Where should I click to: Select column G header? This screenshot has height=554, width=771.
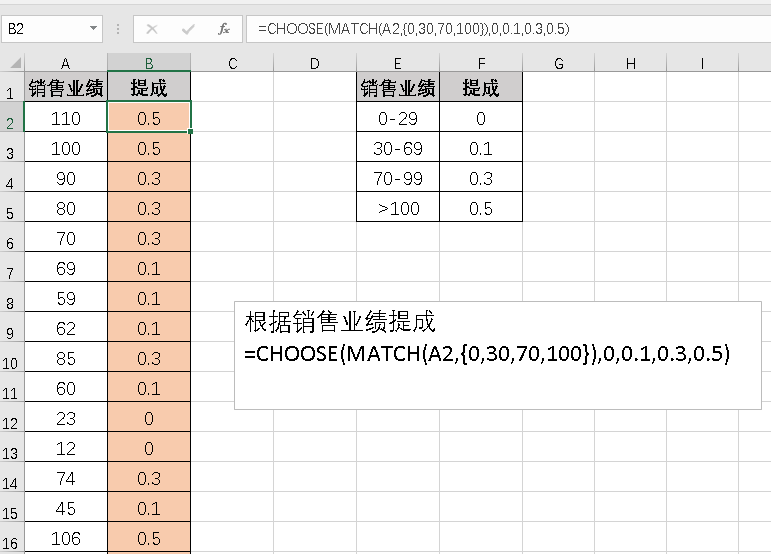tap(559, 63)
